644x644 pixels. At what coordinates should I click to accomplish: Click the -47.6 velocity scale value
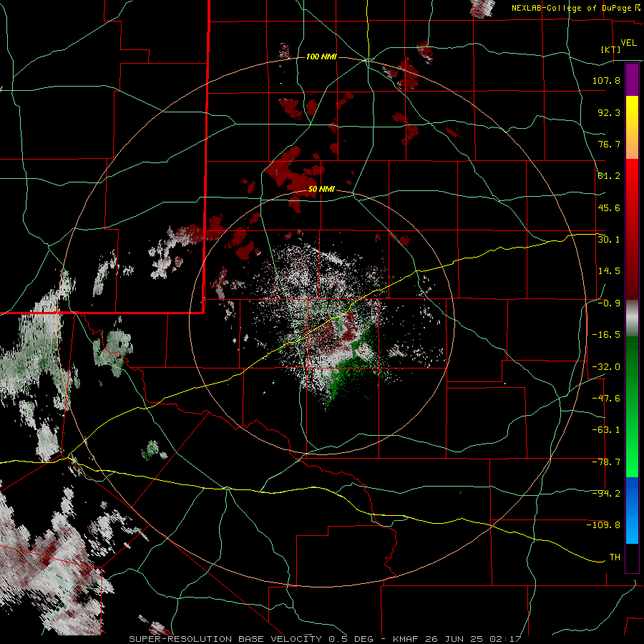tap(606, 399)
